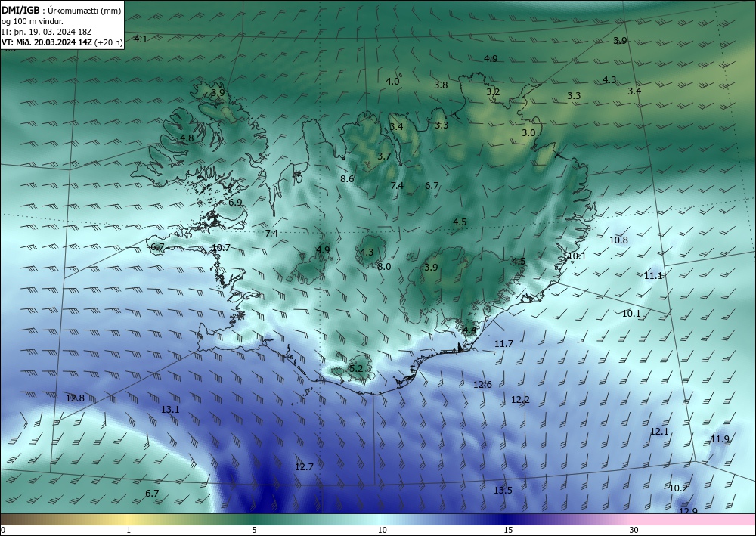Click the 12.2 value label
Viewport: 756px width, 536px height.
(520, 400)
